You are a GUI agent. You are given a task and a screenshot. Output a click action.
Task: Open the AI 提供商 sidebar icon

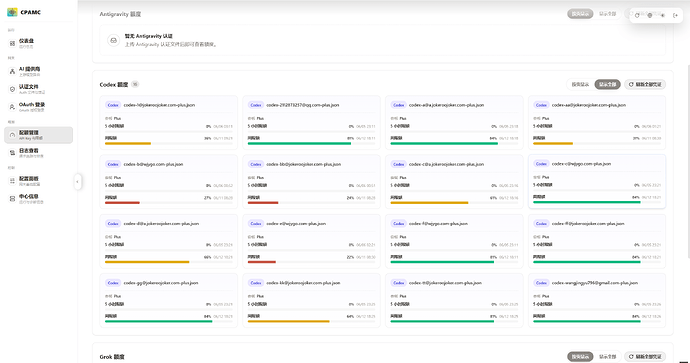click(x=12, y=71)
